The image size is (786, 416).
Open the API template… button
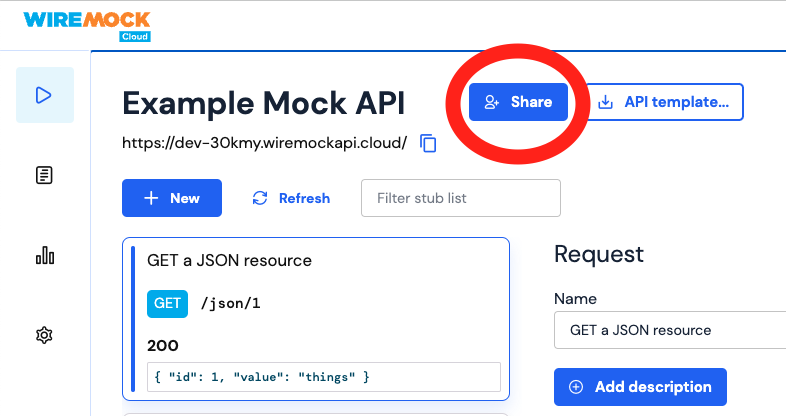[x=664, y=102]
